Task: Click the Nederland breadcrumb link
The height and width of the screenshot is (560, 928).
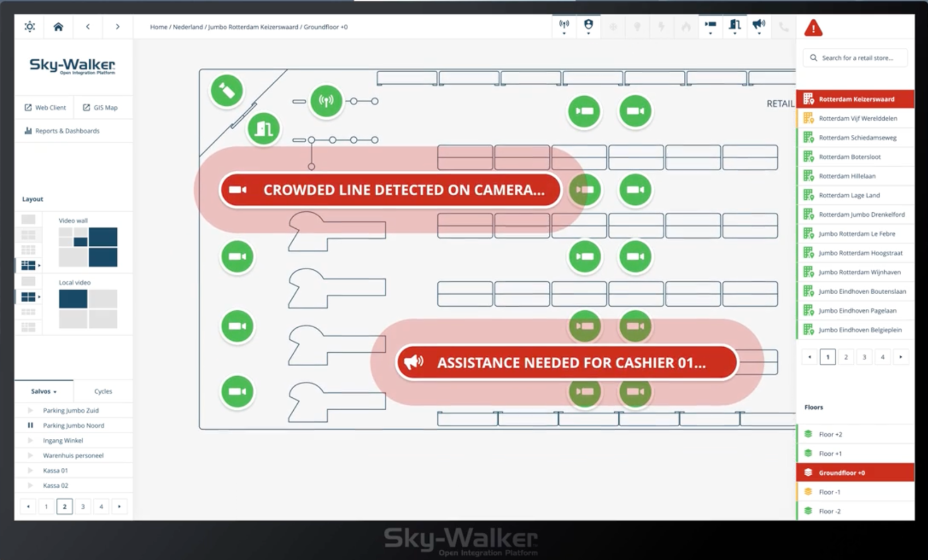Action: point(188,27)
